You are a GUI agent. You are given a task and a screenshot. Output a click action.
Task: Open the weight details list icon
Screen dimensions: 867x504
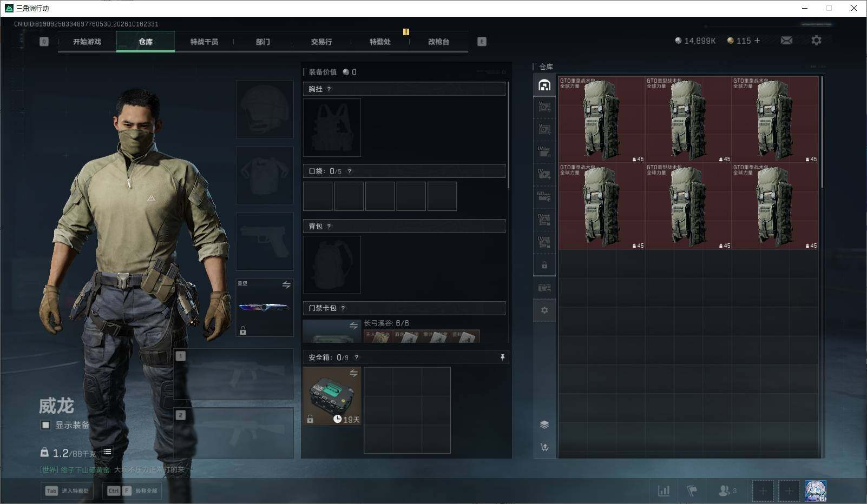click(x=107, y=452)
